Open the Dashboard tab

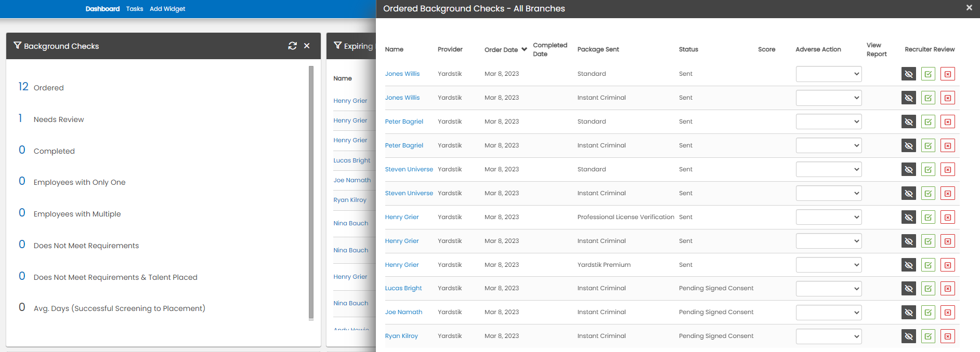102,9
